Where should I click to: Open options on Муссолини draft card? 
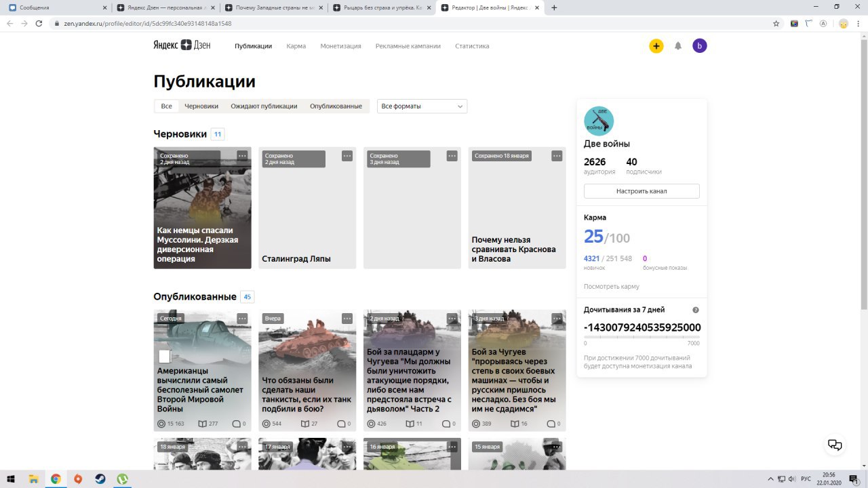pos(242,156)
